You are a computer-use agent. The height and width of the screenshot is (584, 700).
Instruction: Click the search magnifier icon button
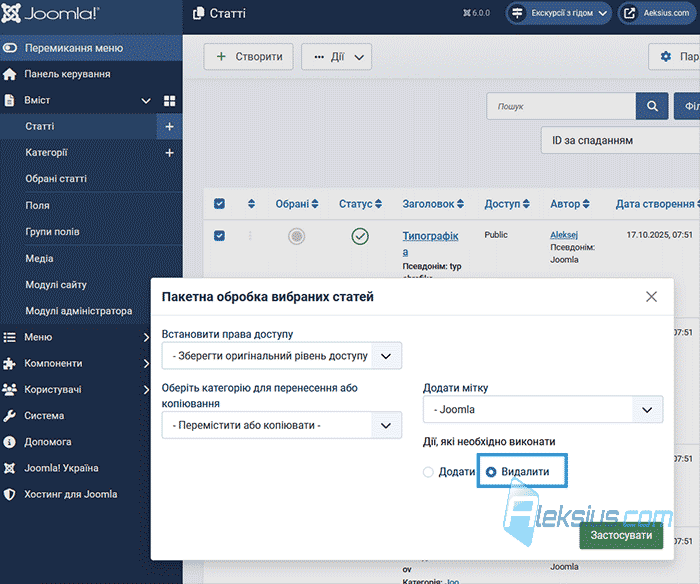[652, 106]
